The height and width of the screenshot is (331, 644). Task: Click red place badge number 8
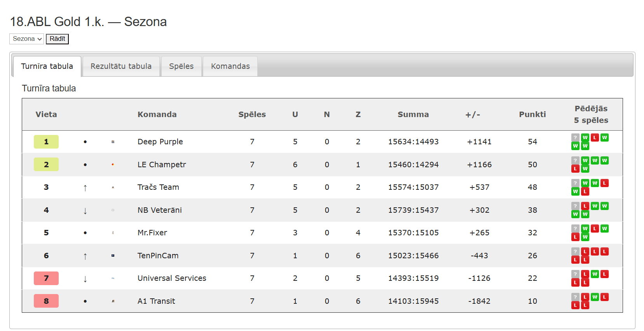46,301
